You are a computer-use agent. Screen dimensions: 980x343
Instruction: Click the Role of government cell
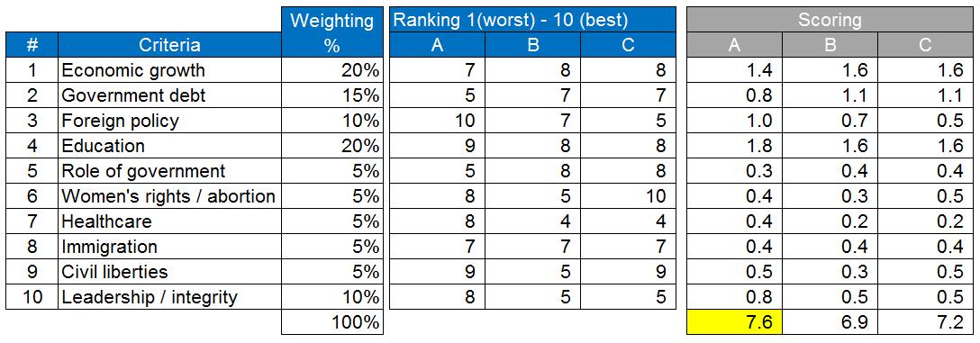pos(169,171)
